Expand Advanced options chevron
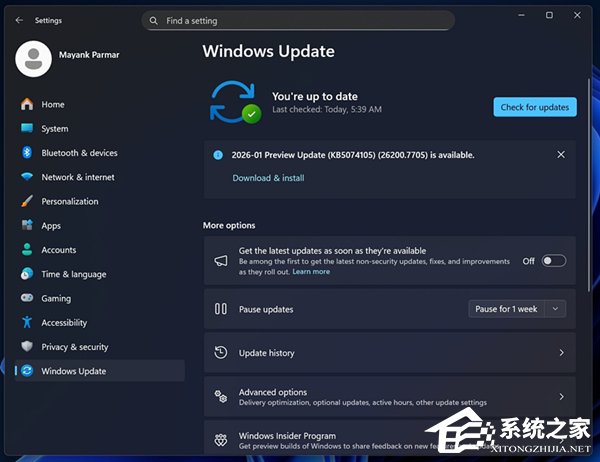Viewport: 600px width, 462px height. point(561,397)
